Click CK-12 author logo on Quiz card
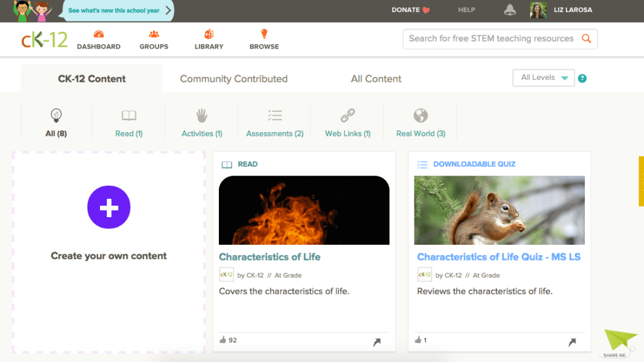Viewport: 644px width, 362px height. click(425, 274)
